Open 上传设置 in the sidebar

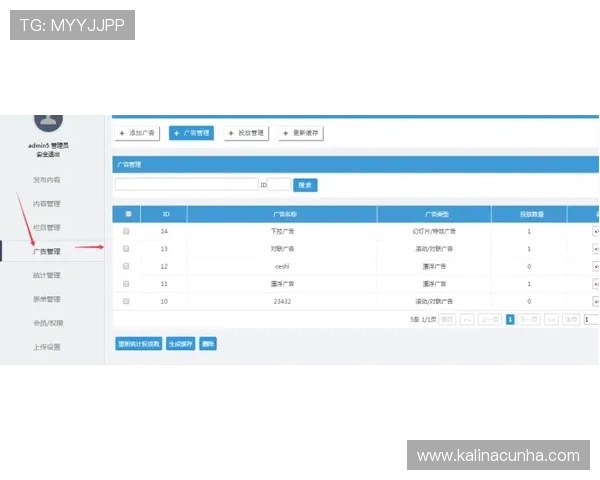46,347
